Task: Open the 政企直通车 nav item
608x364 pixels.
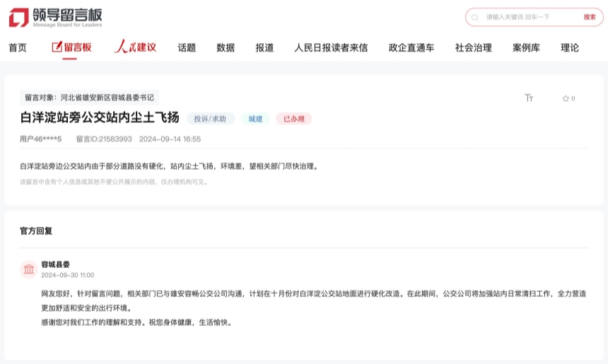Action: coord(411,47)
